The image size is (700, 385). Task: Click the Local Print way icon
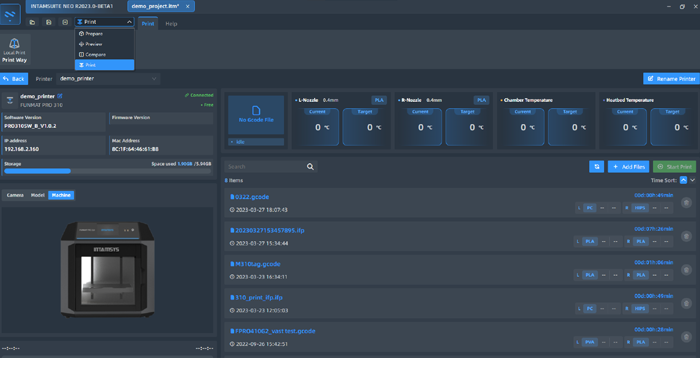[x=14, y=43]
